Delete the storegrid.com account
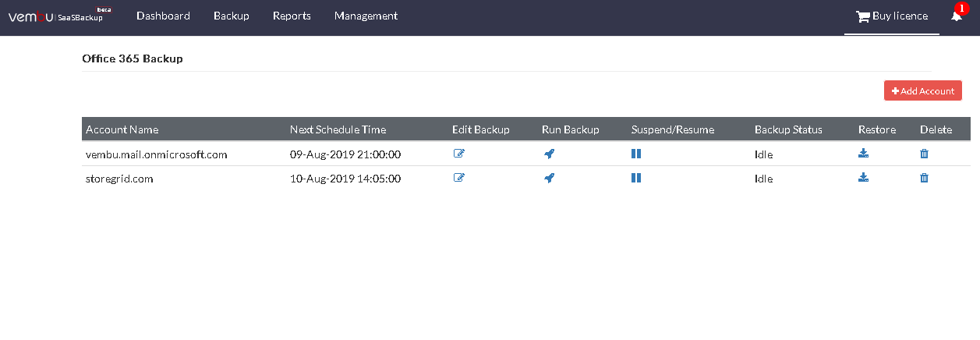Viewport: 980px width, 340px height. [925, 178]
